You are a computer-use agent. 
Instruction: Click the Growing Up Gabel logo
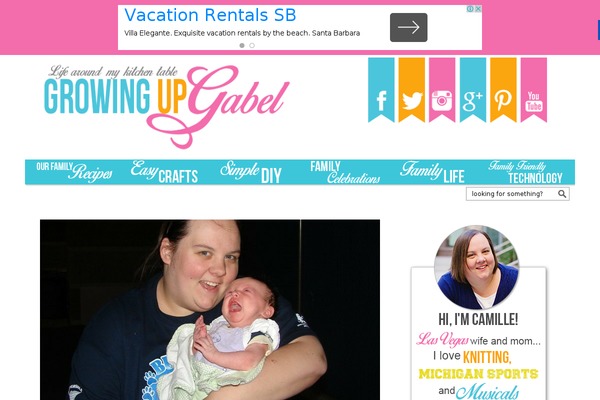[x=166, y=105]
